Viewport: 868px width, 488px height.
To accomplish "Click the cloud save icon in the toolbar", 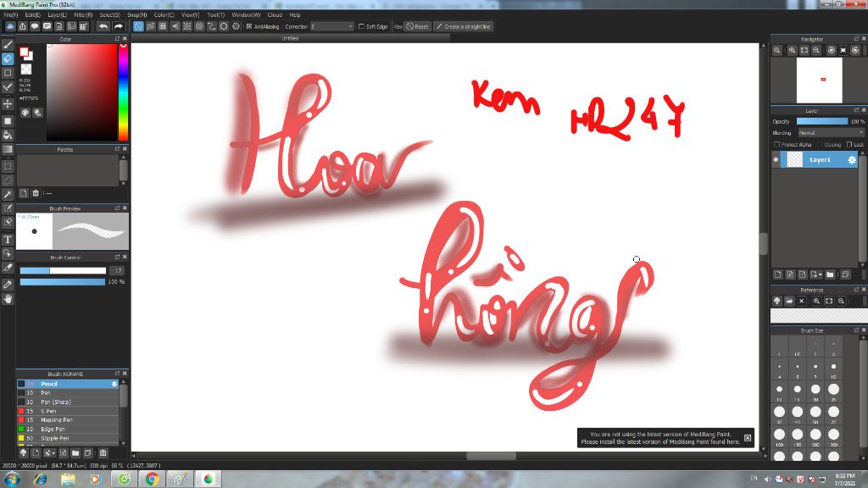I will tap(10, 26).
